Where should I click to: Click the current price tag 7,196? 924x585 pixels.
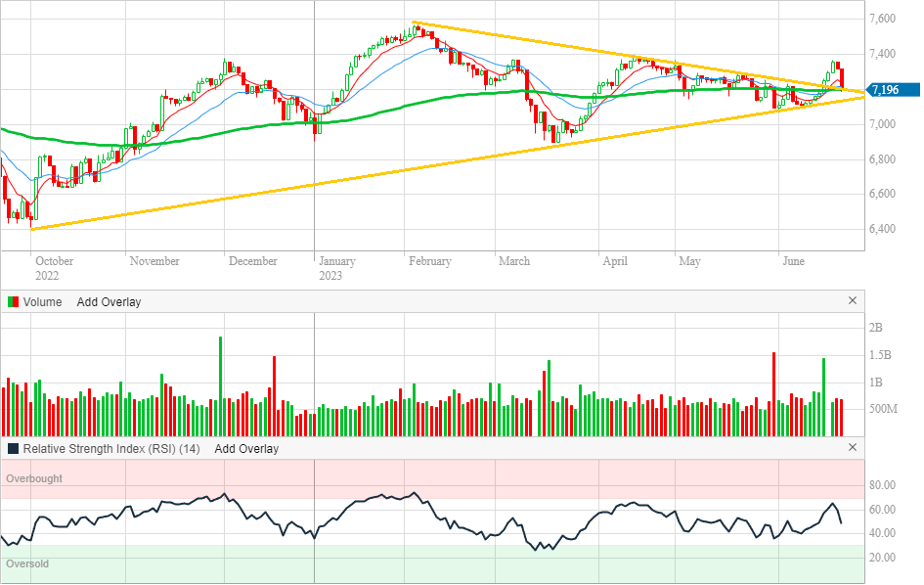pos(888,90)
